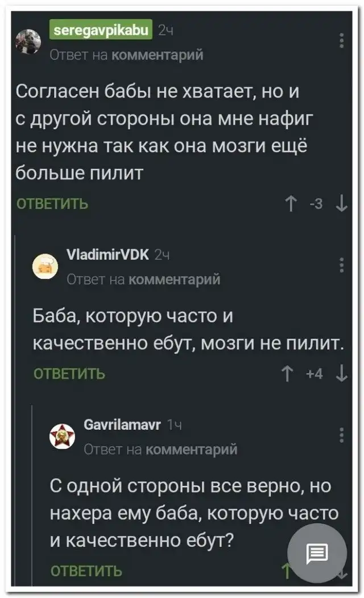Tap the floating comments button
The width and height of the screenshot is (364, 598).
317,552
